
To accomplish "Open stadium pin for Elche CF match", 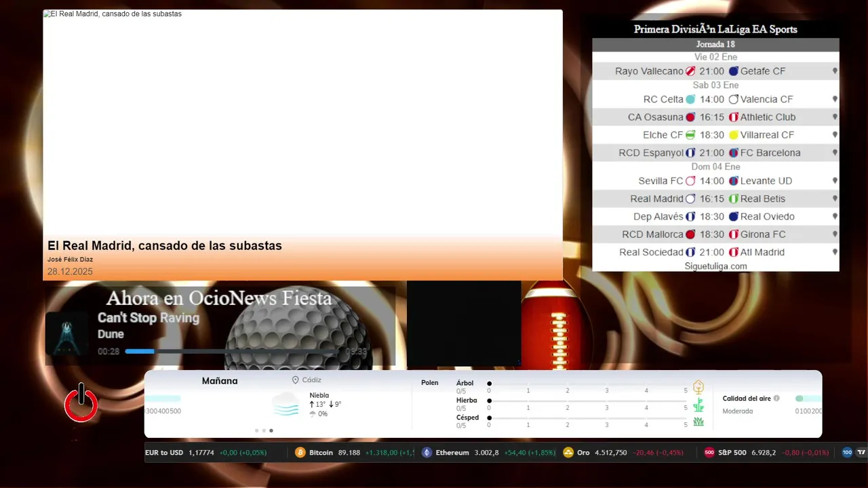I will (x=835, y=135).
